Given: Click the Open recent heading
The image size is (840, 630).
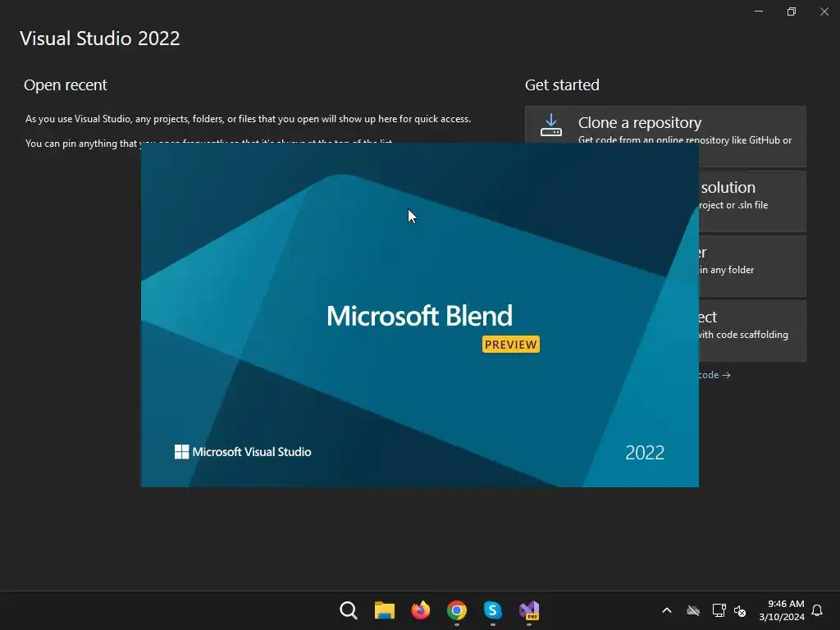Looking at the screenshot, I should [66, 84].
